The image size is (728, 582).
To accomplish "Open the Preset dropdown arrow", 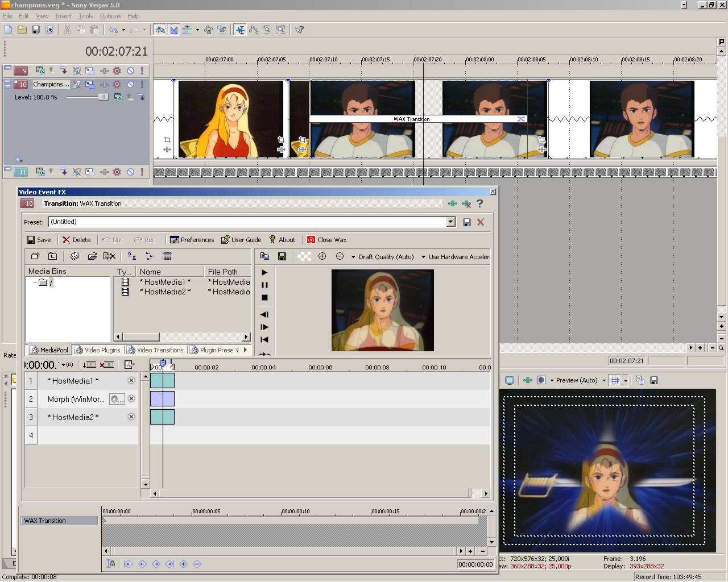I will (x=451, y=222).
